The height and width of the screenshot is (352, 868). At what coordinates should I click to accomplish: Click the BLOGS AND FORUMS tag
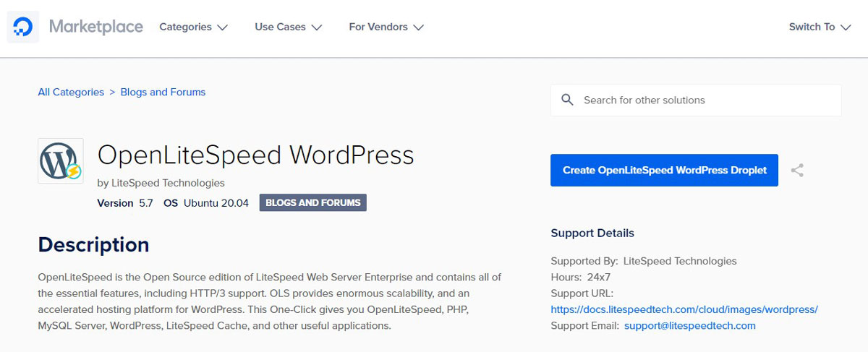(313, 203)
